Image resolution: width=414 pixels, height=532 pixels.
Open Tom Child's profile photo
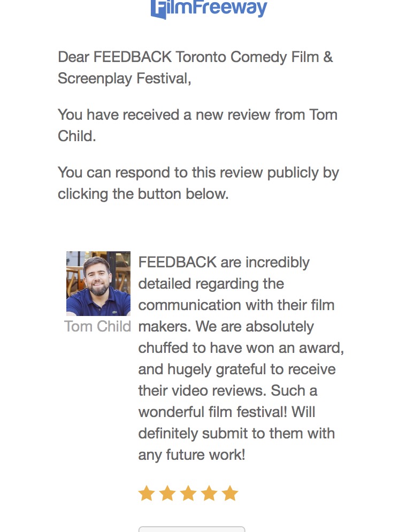click(98, 283)
